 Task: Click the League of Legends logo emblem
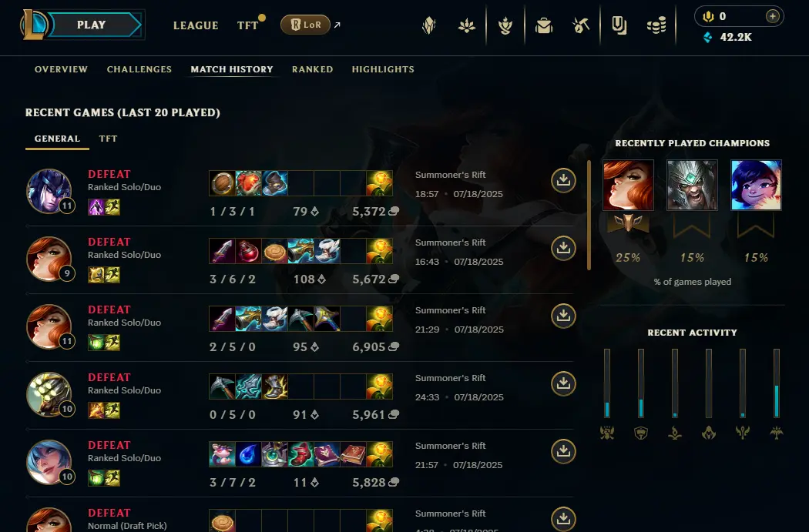coord(34,25)
